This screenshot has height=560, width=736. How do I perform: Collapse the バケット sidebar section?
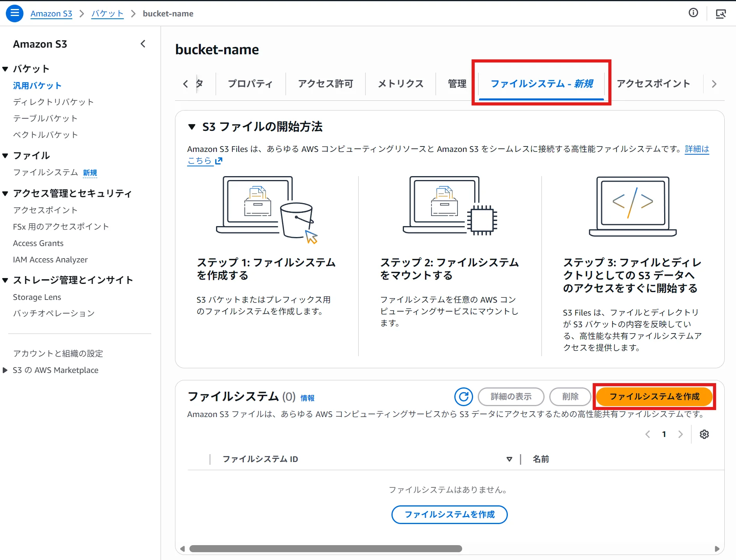5,68
